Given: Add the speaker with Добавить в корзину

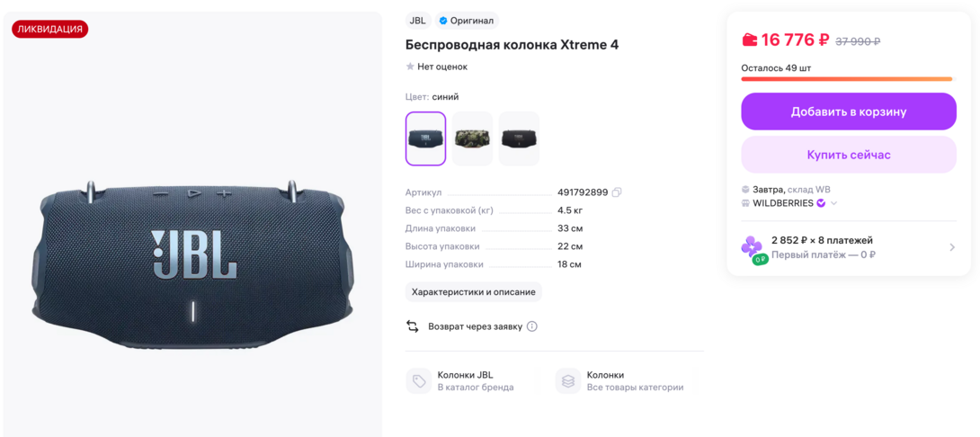Looking at the screenshot, I should click(849, 111).
